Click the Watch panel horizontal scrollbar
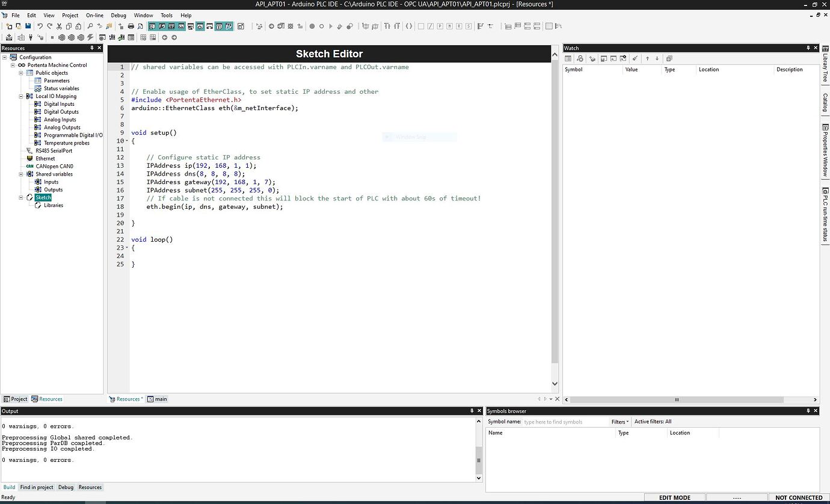The width and height of the screenshot is (830, 504). pos(677,399)
